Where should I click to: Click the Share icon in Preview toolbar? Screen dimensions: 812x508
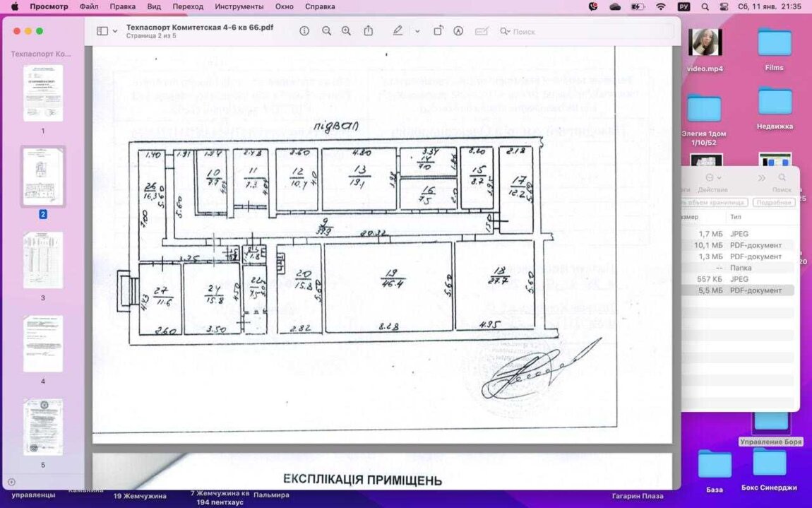369,31
